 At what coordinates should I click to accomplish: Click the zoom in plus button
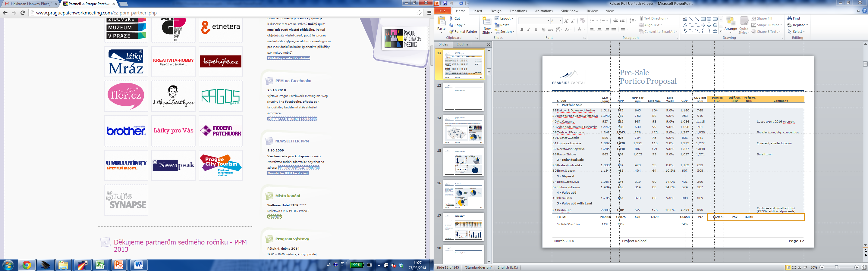[x=857, y=267]
